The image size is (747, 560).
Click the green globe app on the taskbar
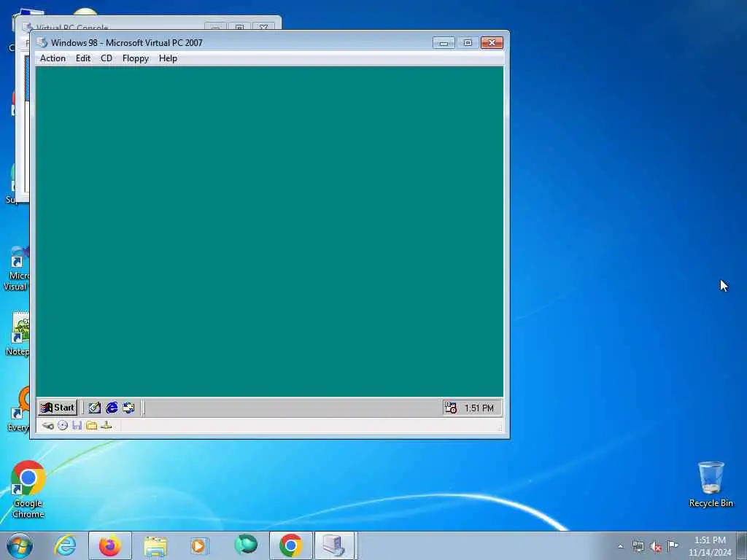click(246, 545)
